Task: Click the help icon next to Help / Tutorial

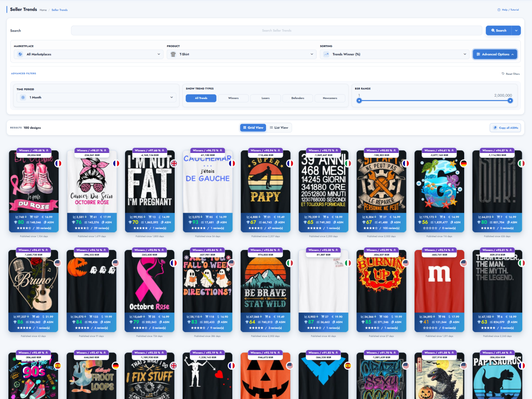Action: (x=499, y=9)
